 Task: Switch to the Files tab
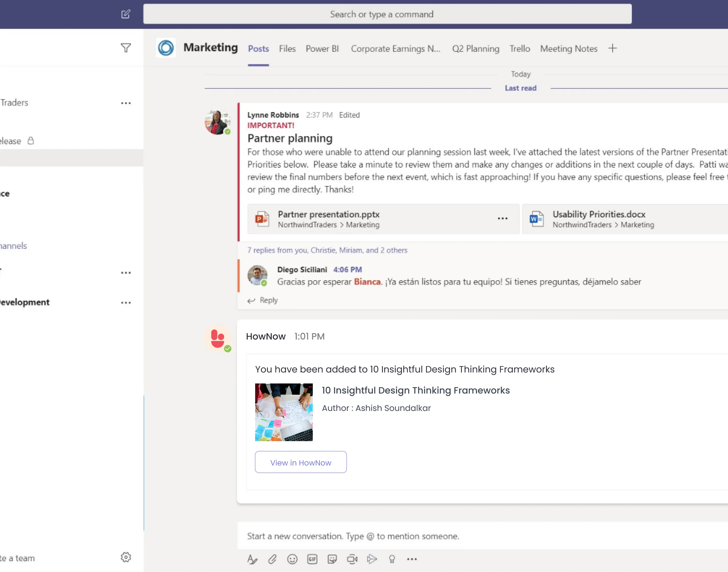(x=287, y=49)
